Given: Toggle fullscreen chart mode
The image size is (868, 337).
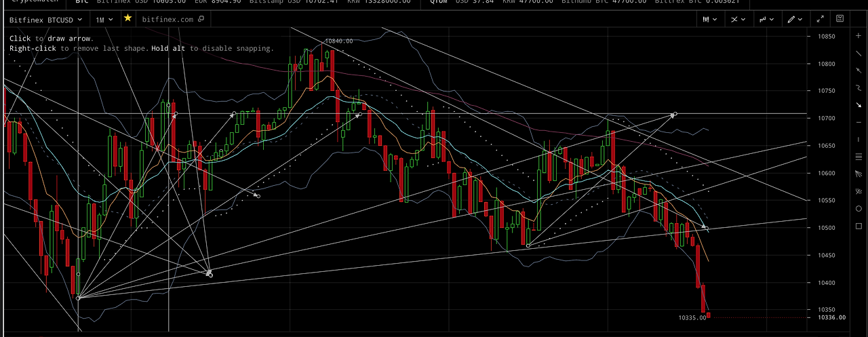Looking at the screenshot, I should tap(820, 20).
